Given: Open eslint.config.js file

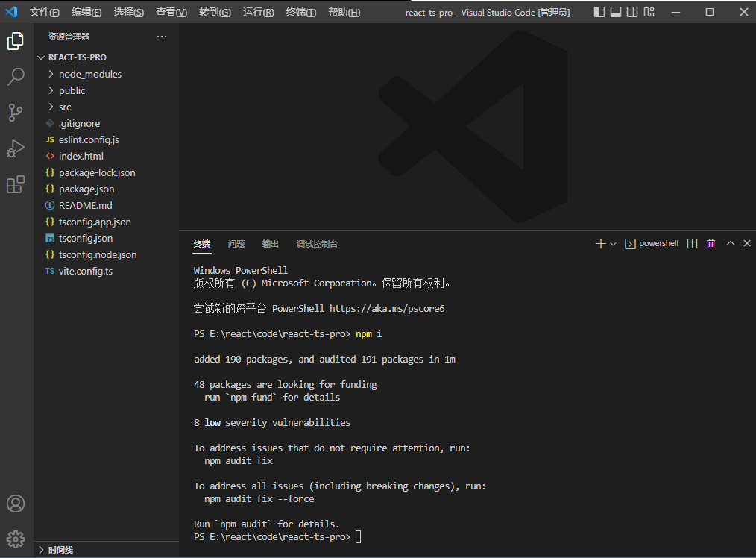Looking at the screenshot, I should (x=106, y=139).
